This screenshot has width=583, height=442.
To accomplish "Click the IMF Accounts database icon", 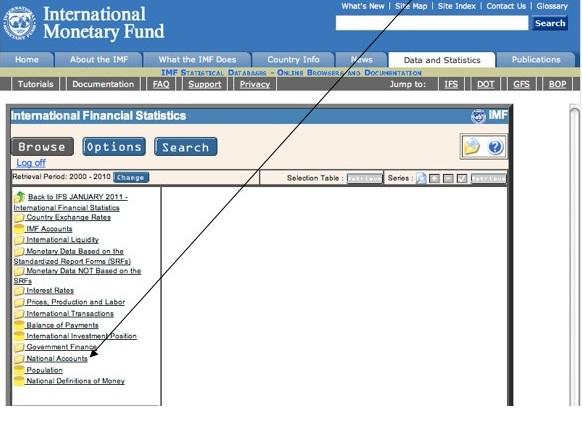I will click(x=19, y=229).
